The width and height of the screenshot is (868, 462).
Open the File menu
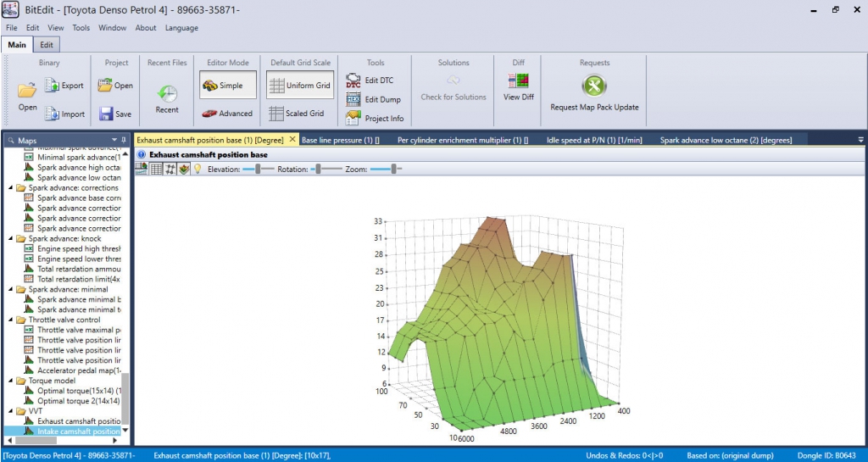pos(12,28)
